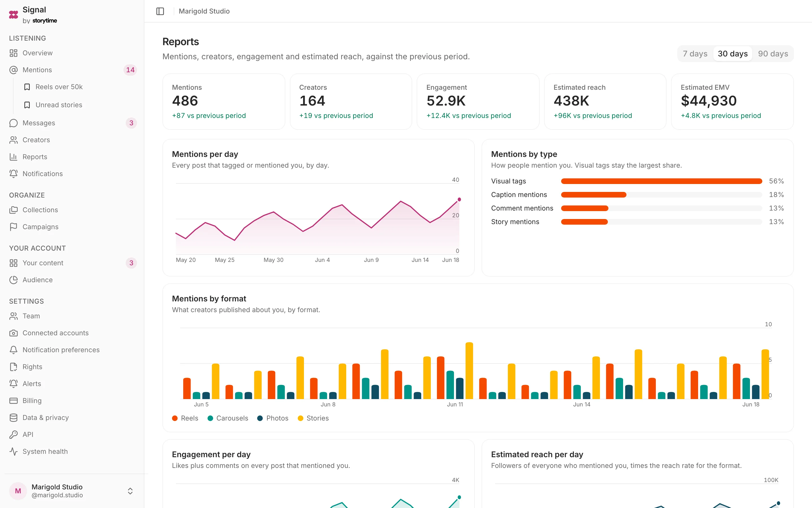Click the Collections stacked icon
The width and height of the screenshot is (812, 508).
pos(14,210)
